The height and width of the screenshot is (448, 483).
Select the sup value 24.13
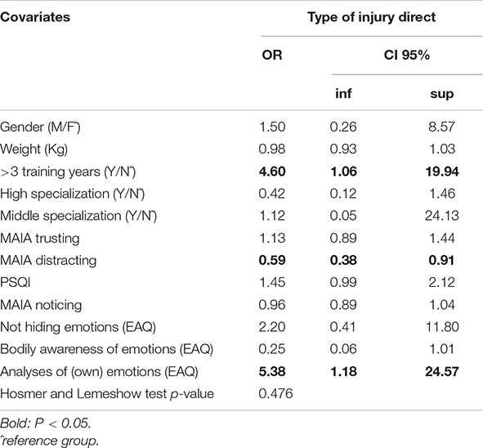click(x=442, y=216)
